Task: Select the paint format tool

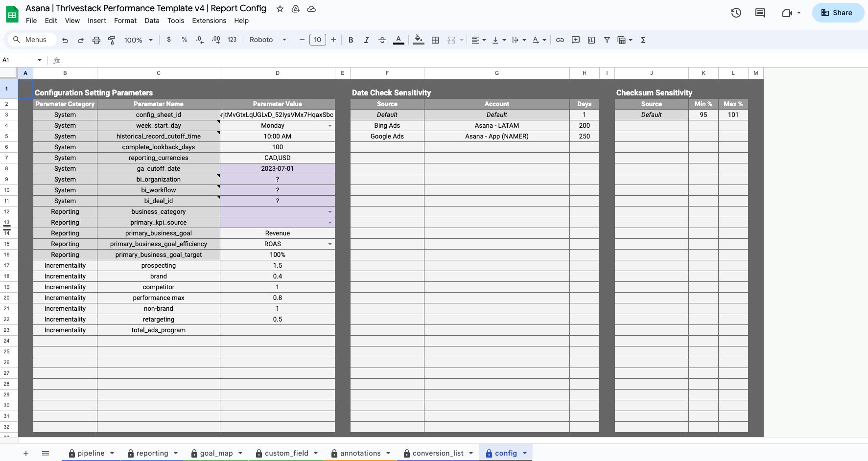Action: [x=112, y=40]
